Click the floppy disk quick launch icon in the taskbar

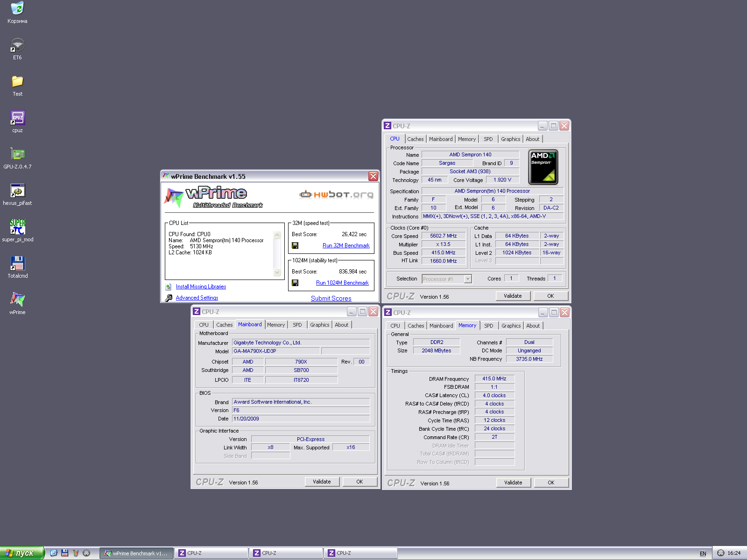[x=65, y=553]
